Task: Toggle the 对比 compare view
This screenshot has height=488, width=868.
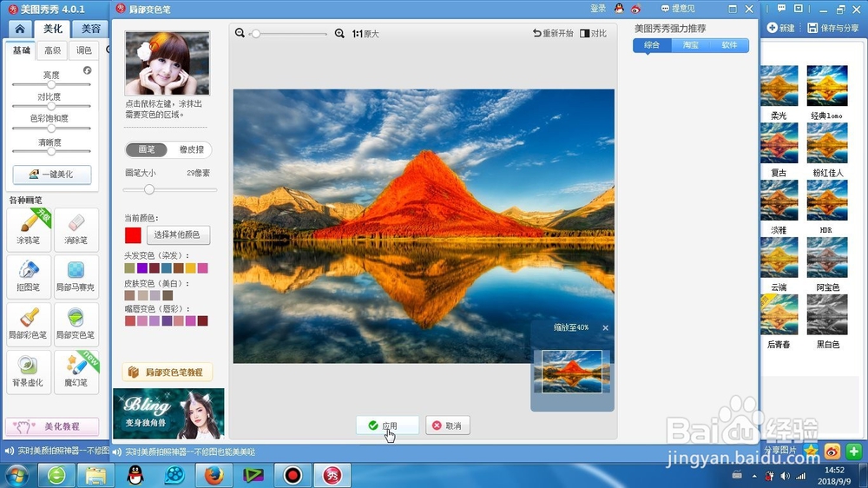Action: pos(593,33)
